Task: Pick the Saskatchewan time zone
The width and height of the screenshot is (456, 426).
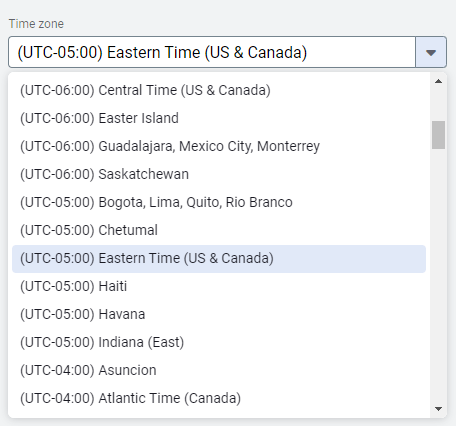Action: (x=219, y=174)
